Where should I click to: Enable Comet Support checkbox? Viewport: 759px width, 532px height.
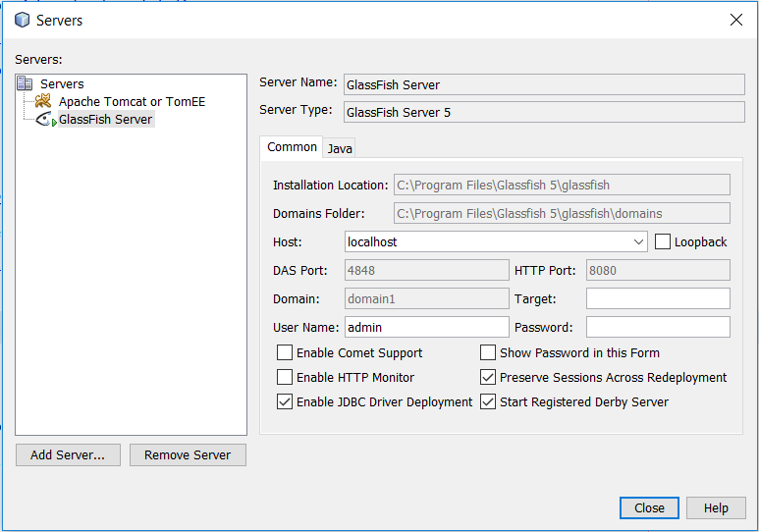(285, 352)
